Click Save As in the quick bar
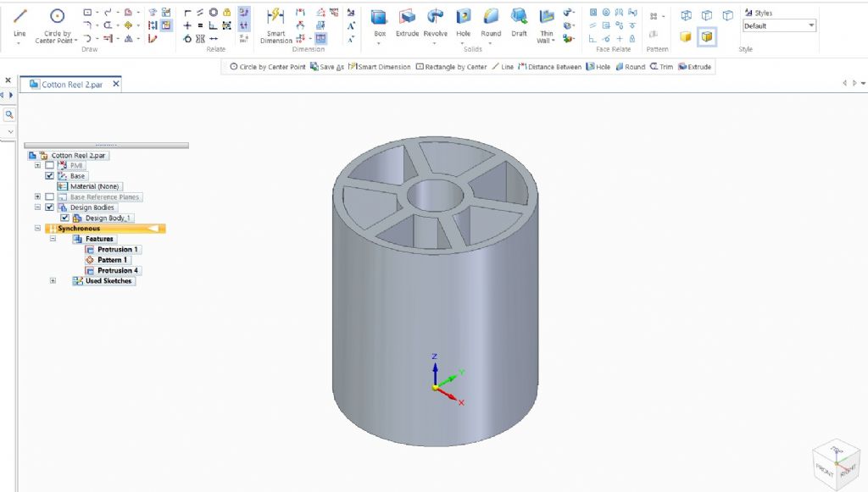 (327, 67)
